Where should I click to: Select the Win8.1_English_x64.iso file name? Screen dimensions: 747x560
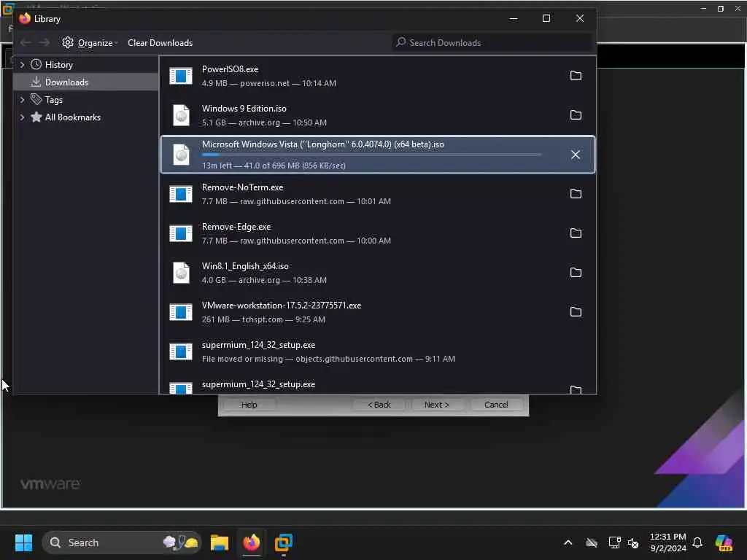click(x=245, y=266)
